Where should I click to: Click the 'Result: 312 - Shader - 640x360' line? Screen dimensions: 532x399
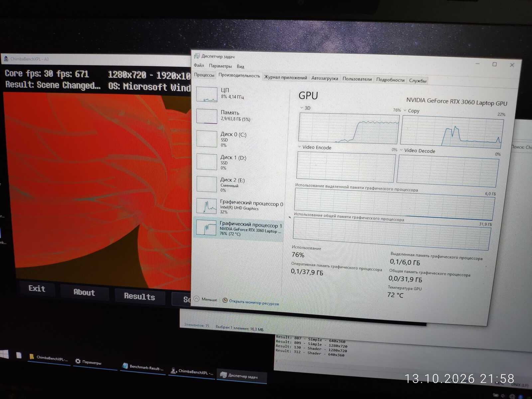point(310,353)
